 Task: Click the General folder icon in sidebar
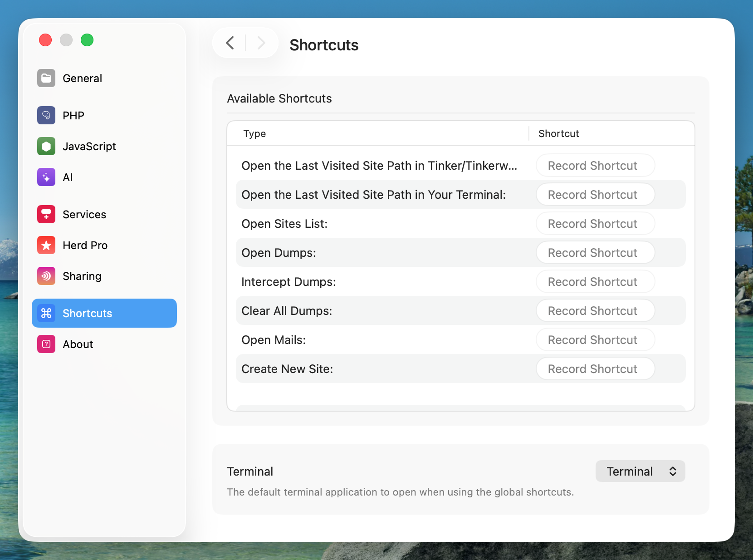click(46, 78)
